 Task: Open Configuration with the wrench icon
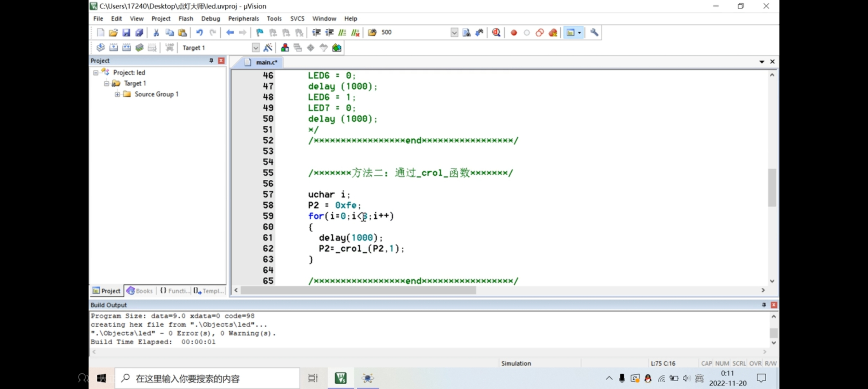point(594,32)
